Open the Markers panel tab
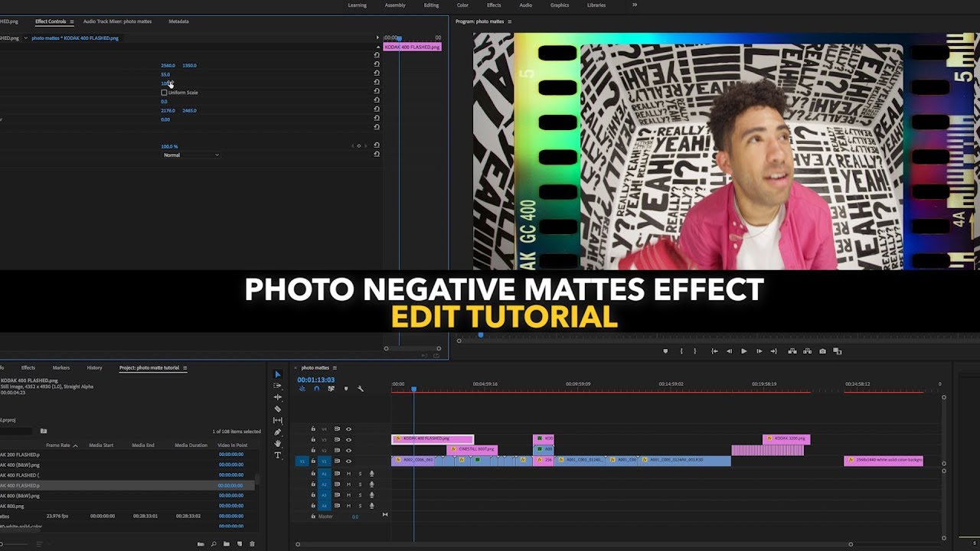980x551 pixels. point(60,368)
